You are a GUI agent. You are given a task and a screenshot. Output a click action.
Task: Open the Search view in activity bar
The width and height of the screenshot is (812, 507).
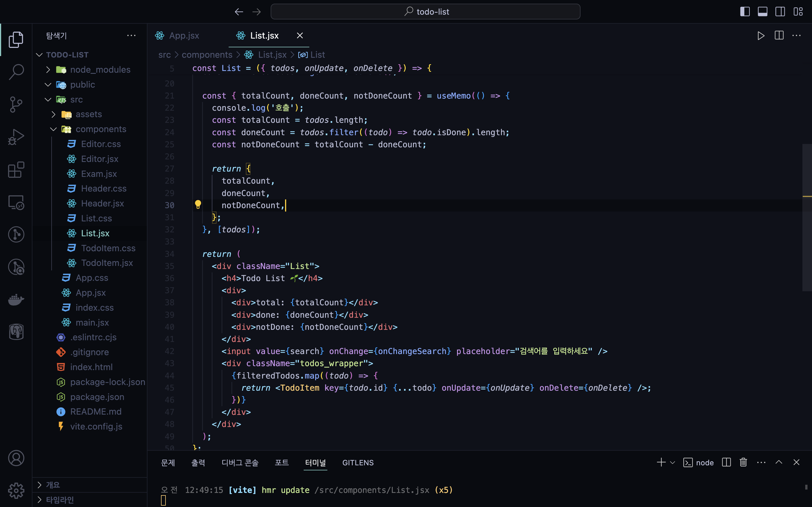point(16,72)
